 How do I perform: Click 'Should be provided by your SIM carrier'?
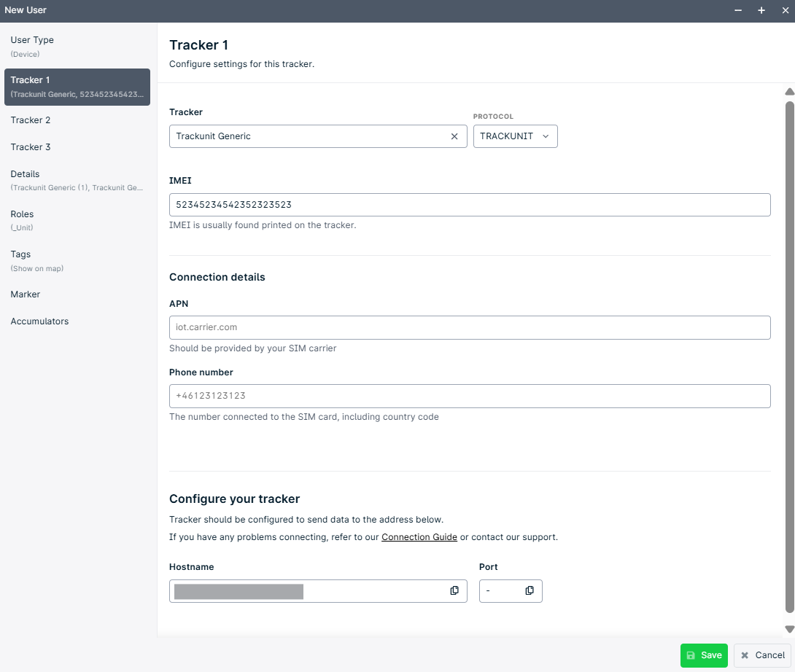point(252,348)
